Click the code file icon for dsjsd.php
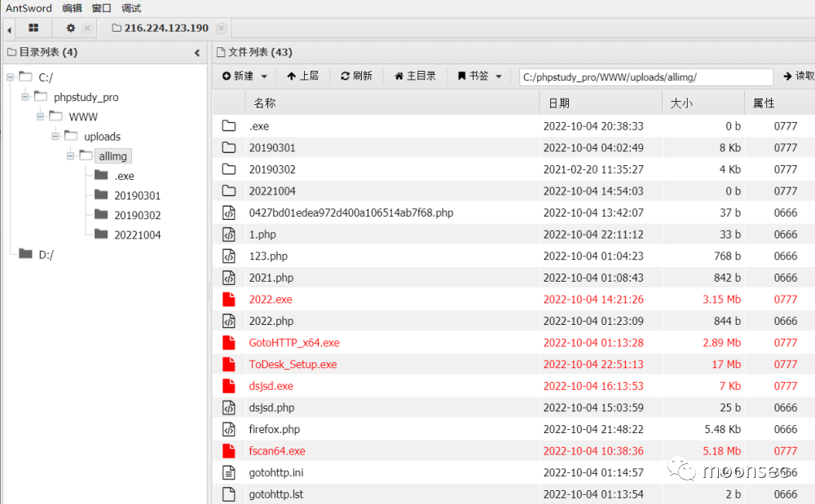This screenshot has width=815, height=504. coord(229,407)
